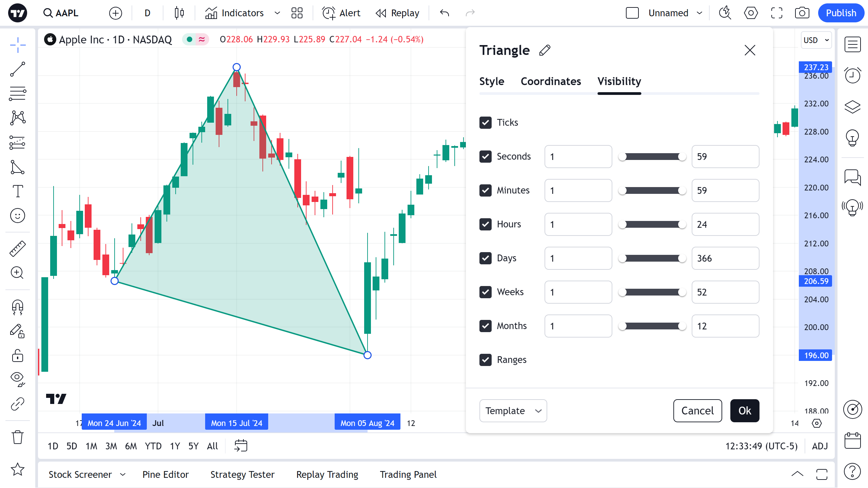Click the magnet mode icon
This screenshot has height=488, width=868.
[x=18, y=307]
